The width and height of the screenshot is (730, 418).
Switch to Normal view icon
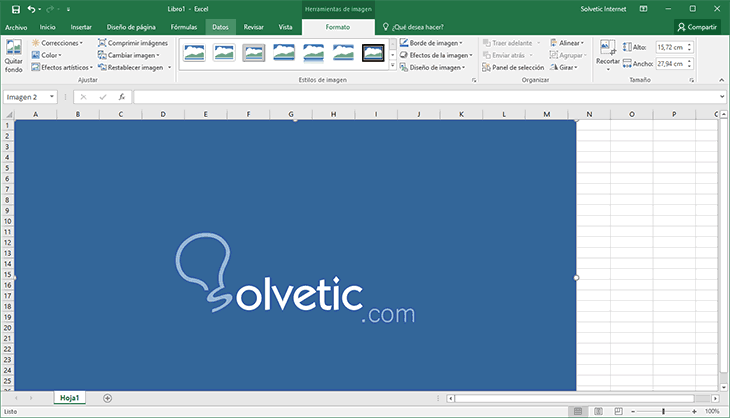[578, 411]
